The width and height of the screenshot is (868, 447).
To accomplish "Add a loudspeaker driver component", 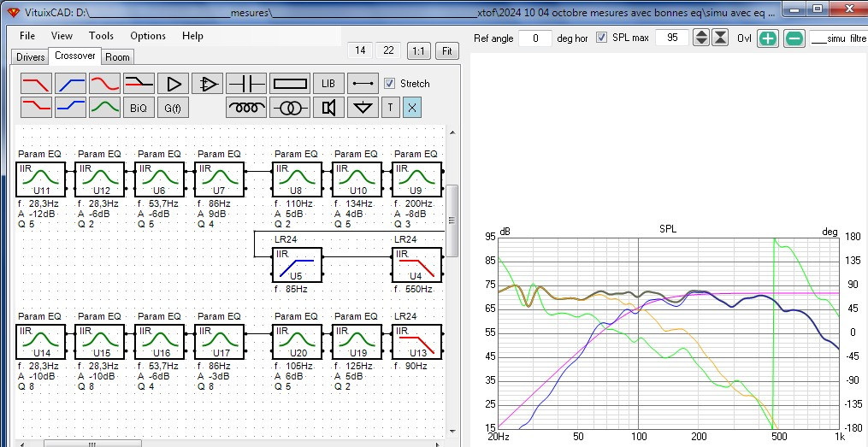I will (329, 108).
